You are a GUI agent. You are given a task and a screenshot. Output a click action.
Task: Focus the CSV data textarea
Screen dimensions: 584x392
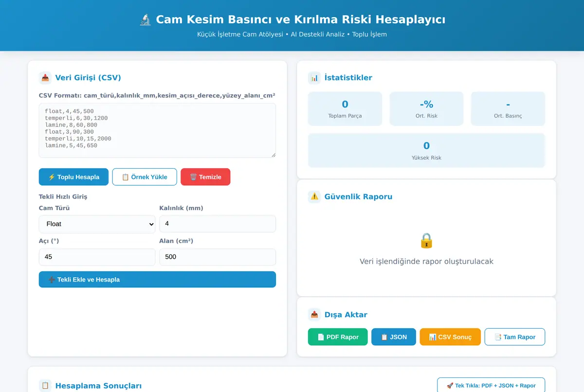click(x=157, y=130)
